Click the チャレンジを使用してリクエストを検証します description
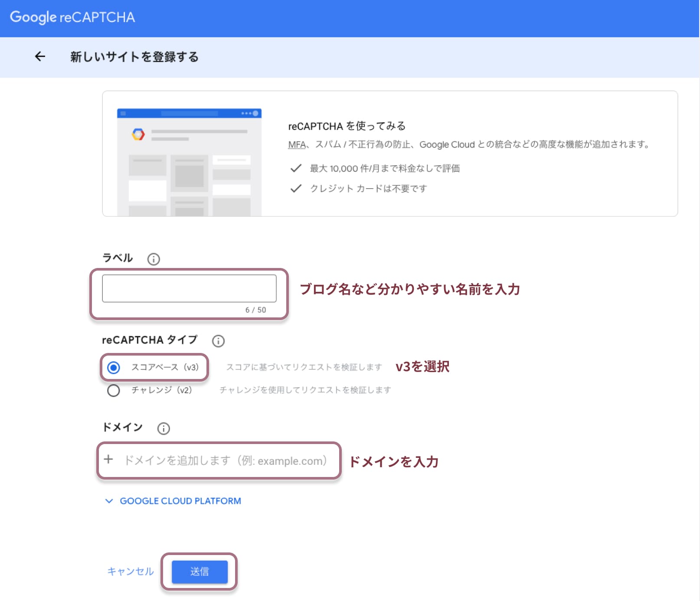 305,390
